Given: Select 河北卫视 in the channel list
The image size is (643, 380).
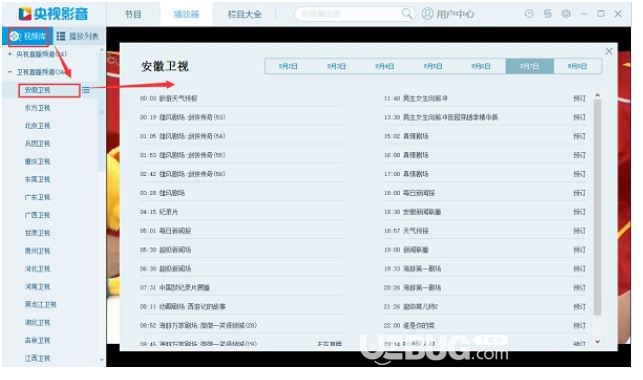Looking at the screenshot, I should click(37, 269).
